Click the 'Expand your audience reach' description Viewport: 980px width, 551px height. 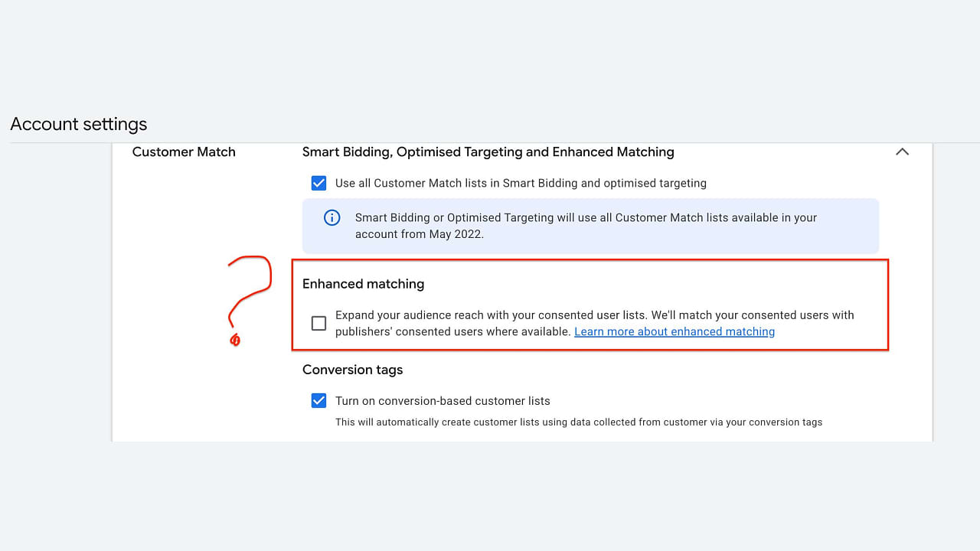594,323
